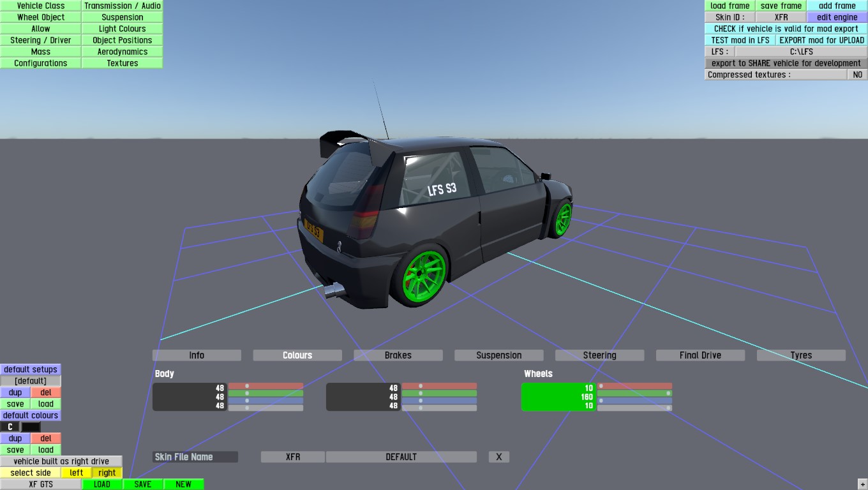The width and height of the screenshot is (868, 490).
Task: Check if vehicle is valid for mod export
Action: [786, 29]
